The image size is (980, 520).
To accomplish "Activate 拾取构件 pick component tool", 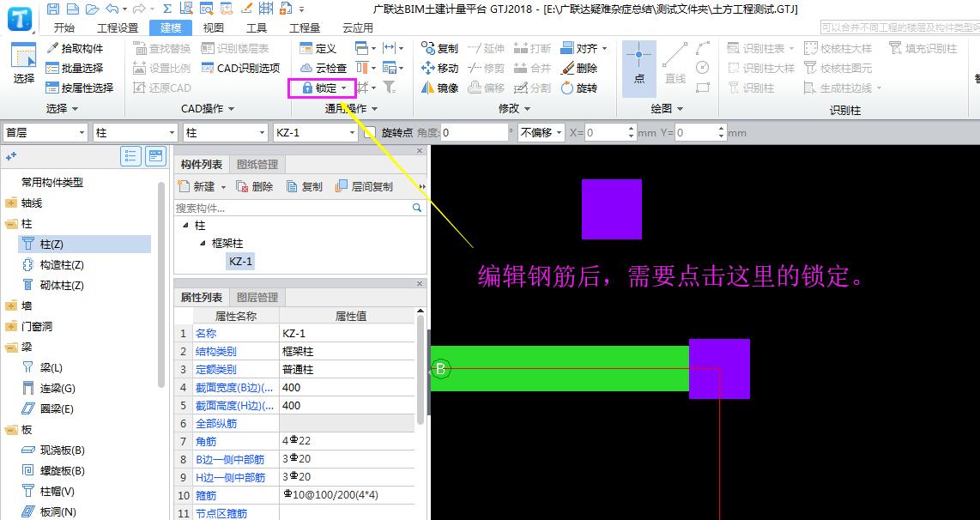I will point(75,48).
